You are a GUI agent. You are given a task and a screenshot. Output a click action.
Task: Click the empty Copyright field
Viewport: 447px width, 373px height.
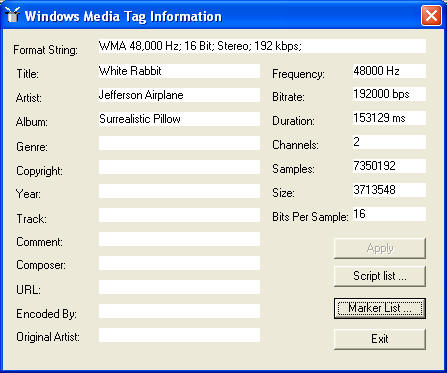[x=179, y=167]
